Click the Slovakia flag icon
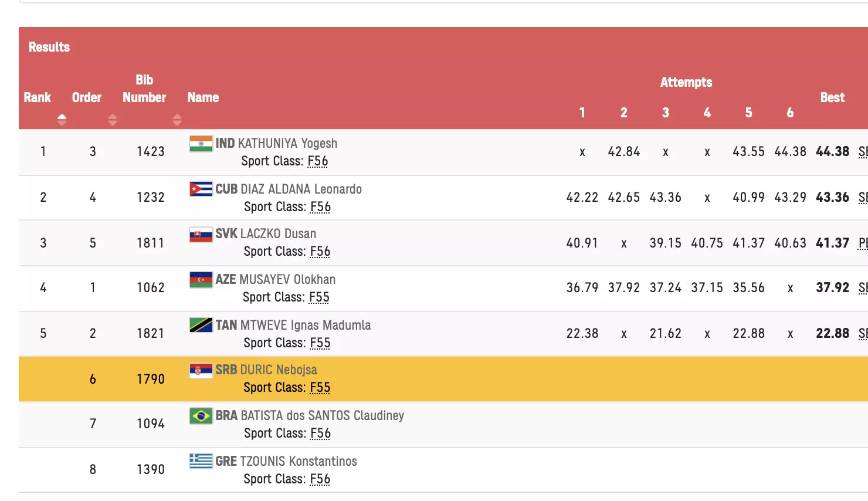Screen dimensions: 868x501 (201, 235)
